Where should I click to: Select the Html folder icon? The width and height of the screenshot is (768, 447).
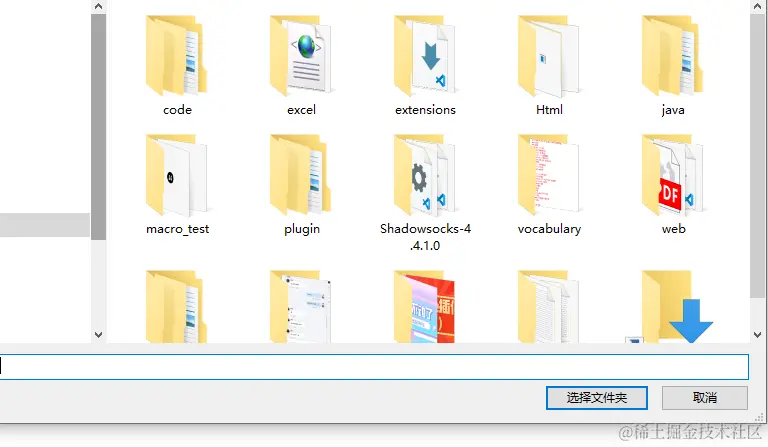pos(549,55)
